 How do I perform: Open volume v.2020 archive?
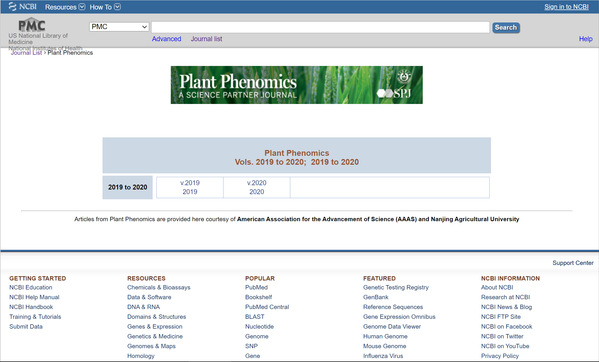click(257, 183)
